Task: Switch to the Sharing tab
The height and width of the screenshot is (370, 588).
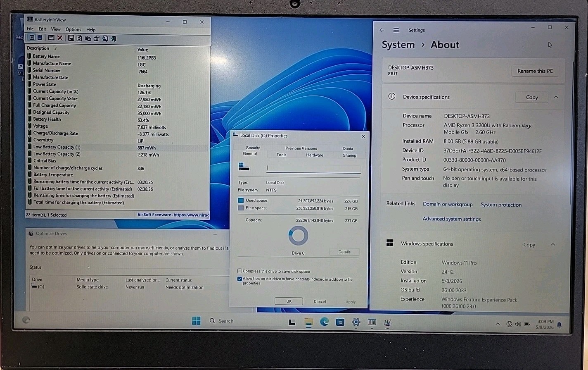Action: [x=349, y=155]
